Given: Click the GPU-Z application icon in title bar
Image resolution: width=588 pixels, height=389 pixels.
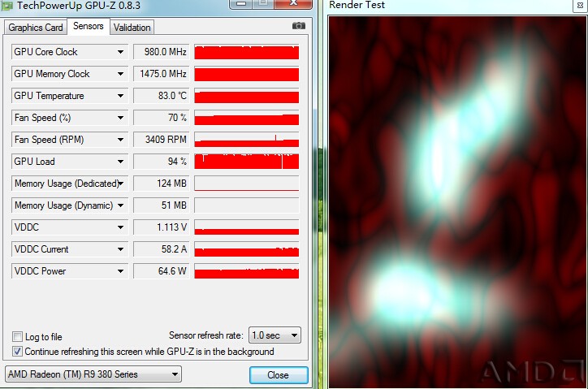Looking at the screenshot, I should pyautogui.click(x=7, y=5).
